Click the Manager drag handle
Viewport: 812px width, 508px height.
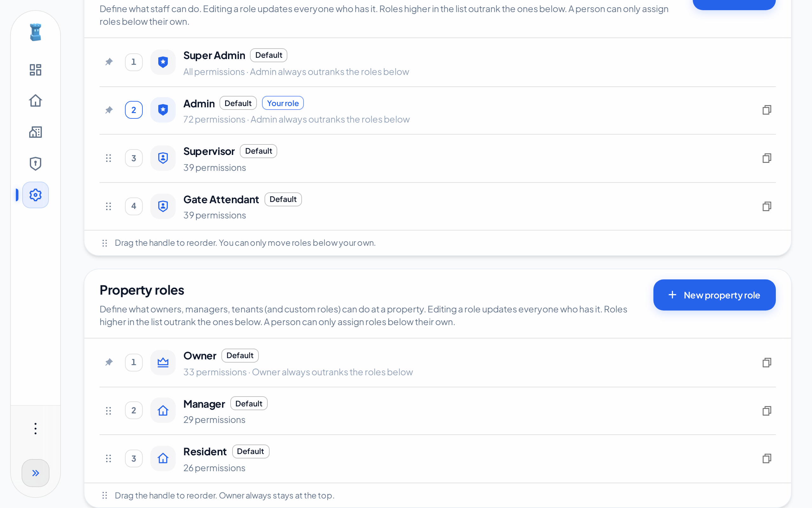(108, 411)
